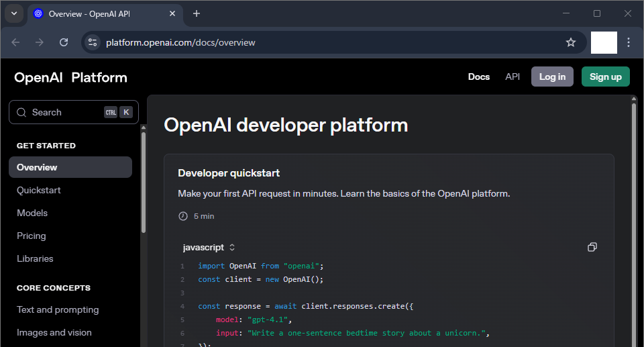Click the green Sign up button
The height and width of the screenshot is (347, 644).
click(605, 77)
